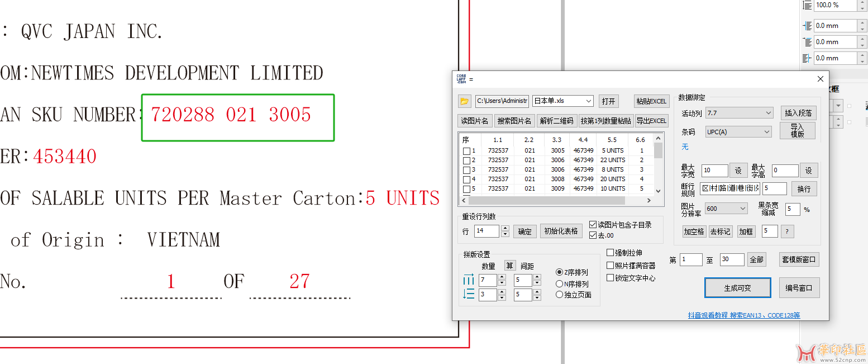Open the folder browse icon in the dialog
Screen dimensions: 868x364
pos(464,101)
